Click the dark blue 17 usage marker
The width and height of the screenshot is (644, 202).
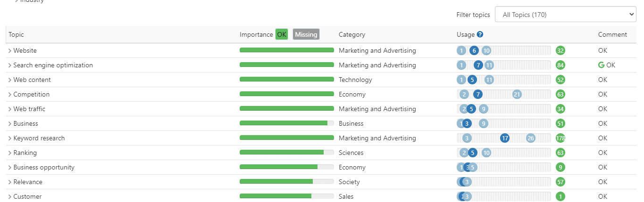(x=505, y=138)
